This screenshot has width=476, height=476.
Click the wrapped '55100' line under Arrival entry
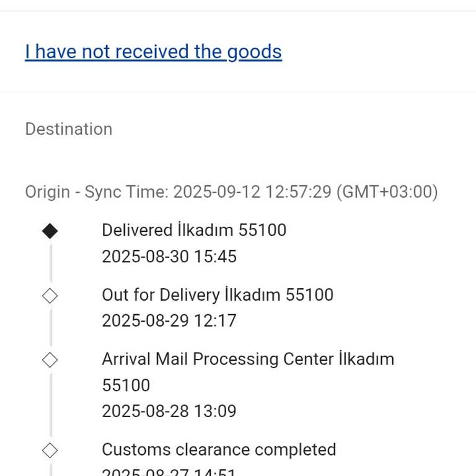(x=126, y=386)
